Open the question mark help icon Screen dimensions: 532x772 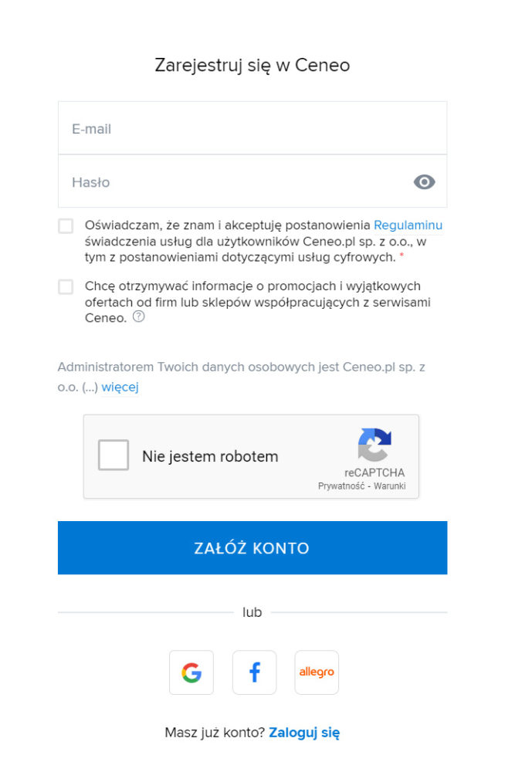[139, 317]
